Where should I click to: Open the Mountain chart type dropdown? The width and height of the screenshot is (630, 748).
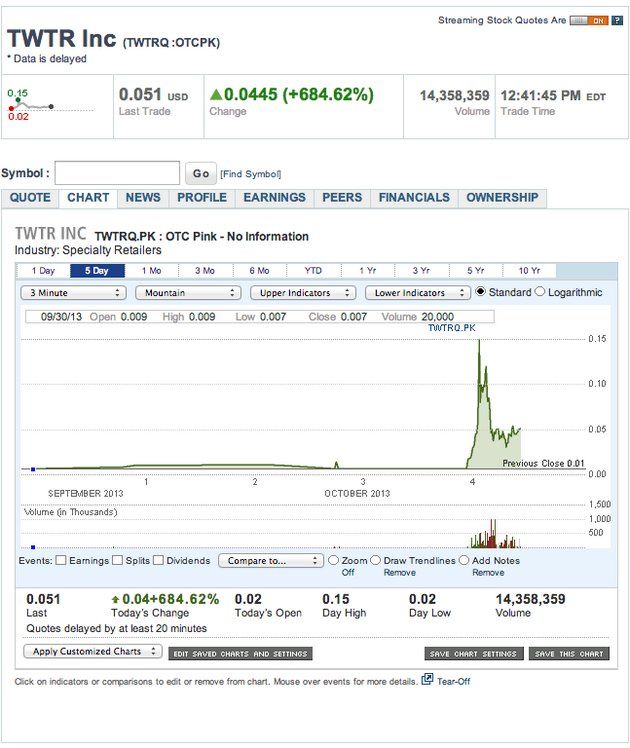pos(188,292)
